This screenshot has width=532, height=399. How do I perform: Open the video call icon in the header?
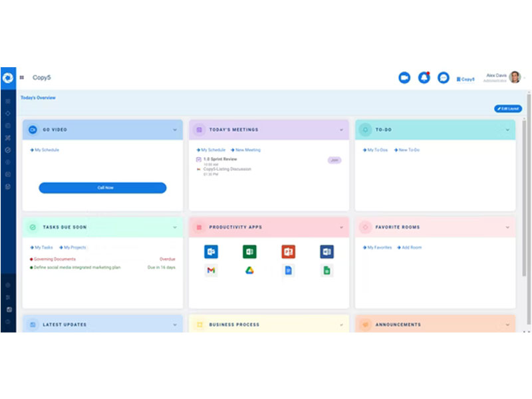click(404, 78)
